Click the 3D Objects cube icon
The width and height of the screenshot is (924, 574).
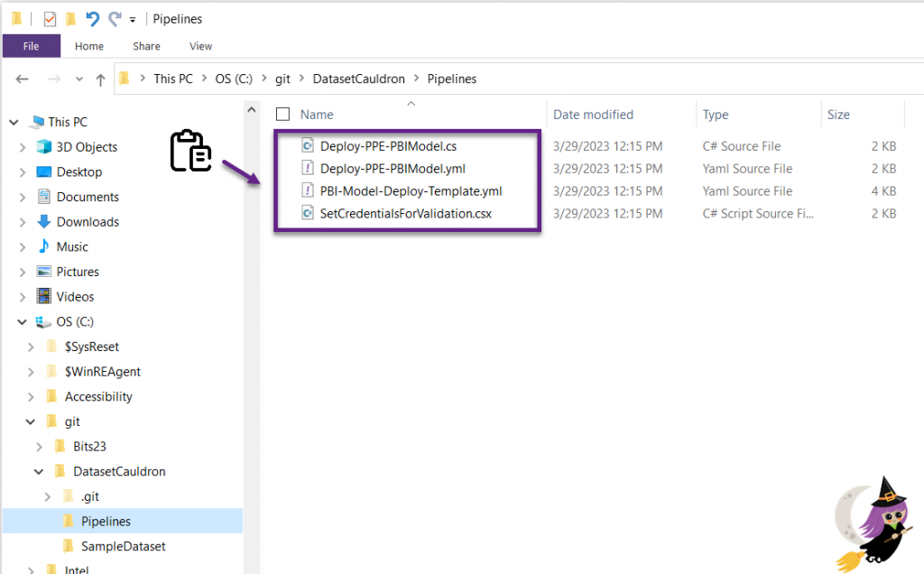[44, 147]
